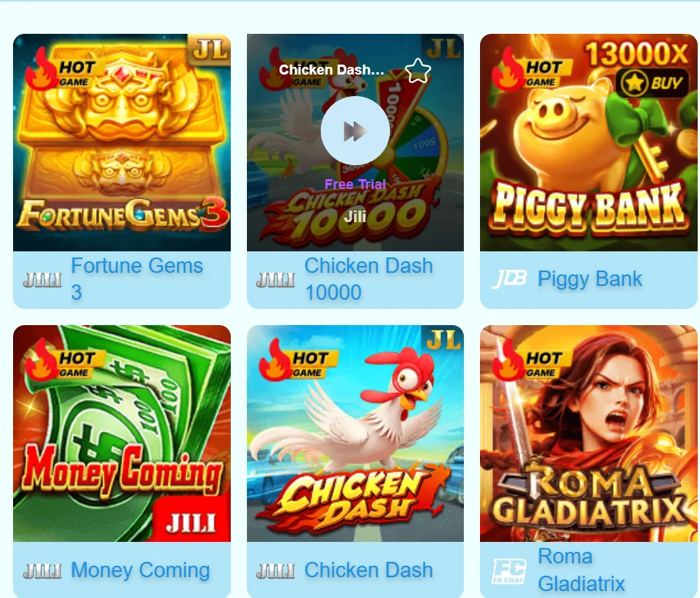Screen dimensions: 700x598
Task: Open the Fortune Gems 3 game thumbnail
Action: coord(122,143)
